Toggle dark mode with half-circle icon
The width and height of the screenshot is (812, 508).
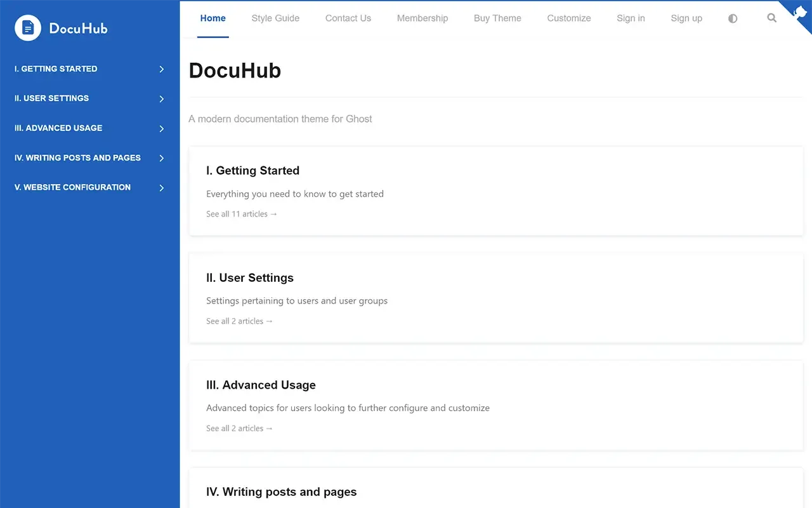(x=733, y=18)
